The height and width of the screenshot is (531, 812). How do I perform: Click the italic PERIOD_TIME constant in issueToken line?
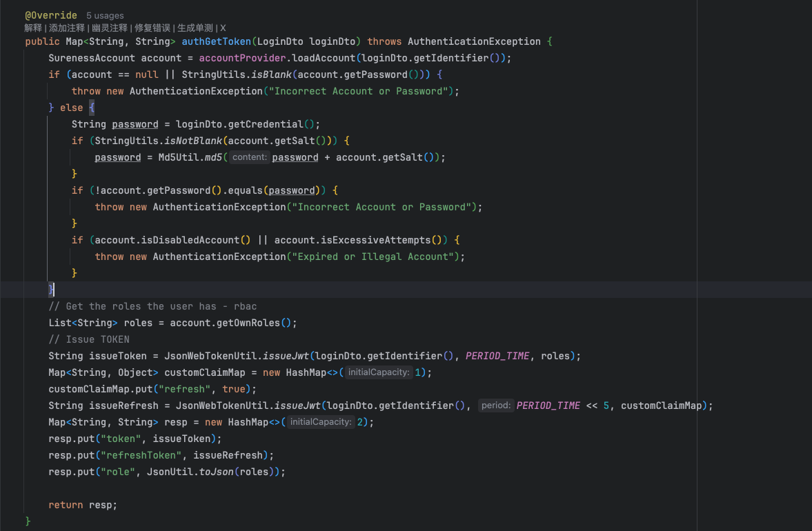[x=497, y=356]
